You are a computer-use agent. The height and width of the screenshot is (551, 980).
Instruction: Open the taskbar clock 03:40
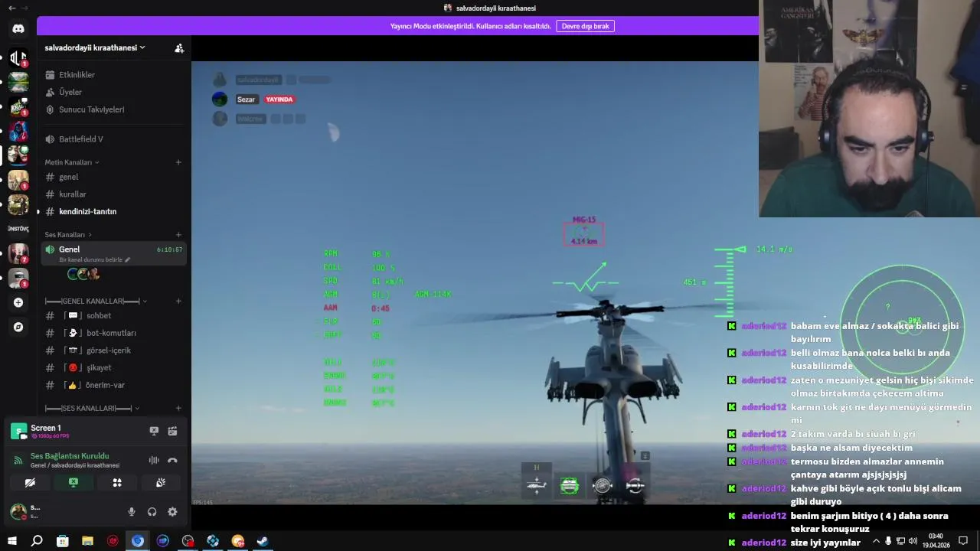(x=936, y=540)
